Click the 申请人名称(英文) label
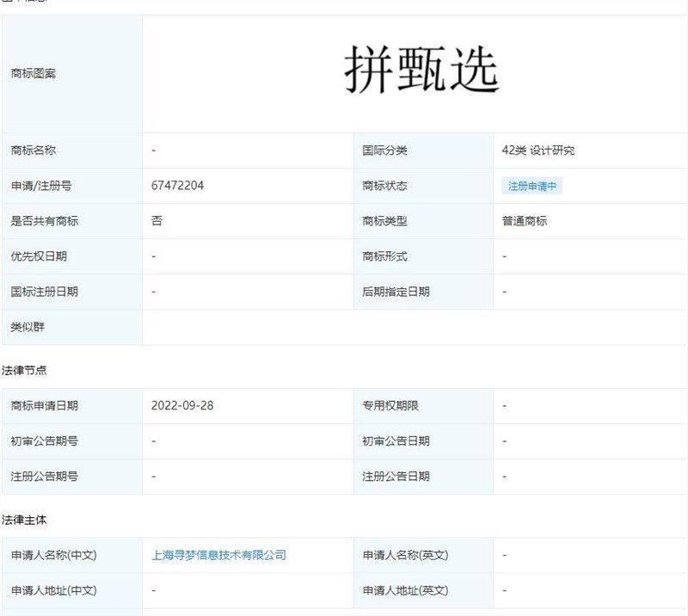The width and height of the screenshot is (688, 616). click(x=405, y=555)
